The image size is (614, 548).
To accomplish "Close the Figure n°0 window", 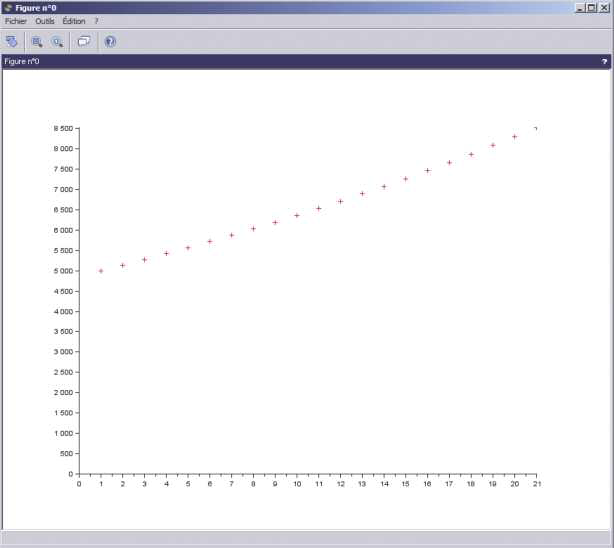I will click(x=604, y=7).
